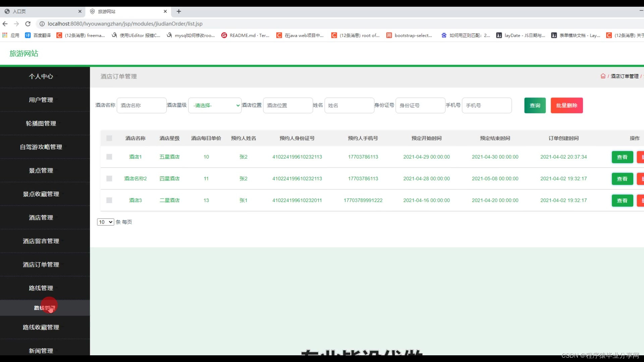Click the home icon in breadcrumb
The height and width of the screenshot is (362, 644).
coord(603,76)
